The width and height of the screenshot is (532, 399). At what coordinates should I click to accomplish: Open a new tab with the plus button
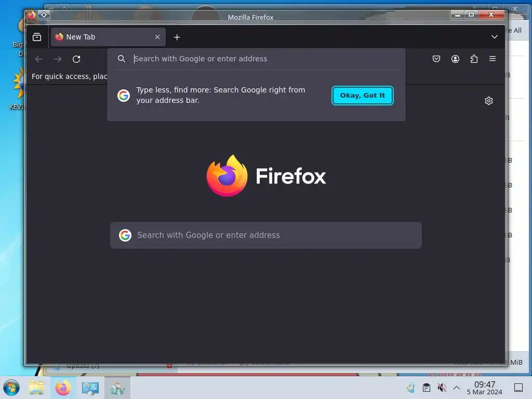coord(177,37)
